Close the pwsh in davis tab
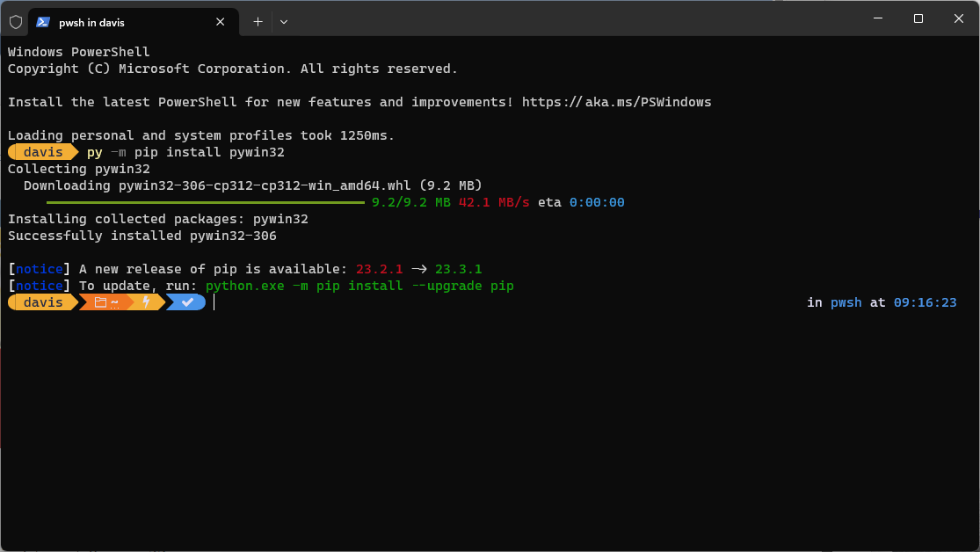 point(220,21)
